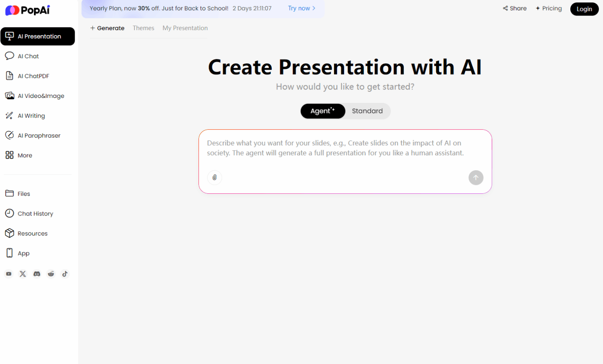603x364 pixels.
Task: Click the Login button
Action: 584,9
